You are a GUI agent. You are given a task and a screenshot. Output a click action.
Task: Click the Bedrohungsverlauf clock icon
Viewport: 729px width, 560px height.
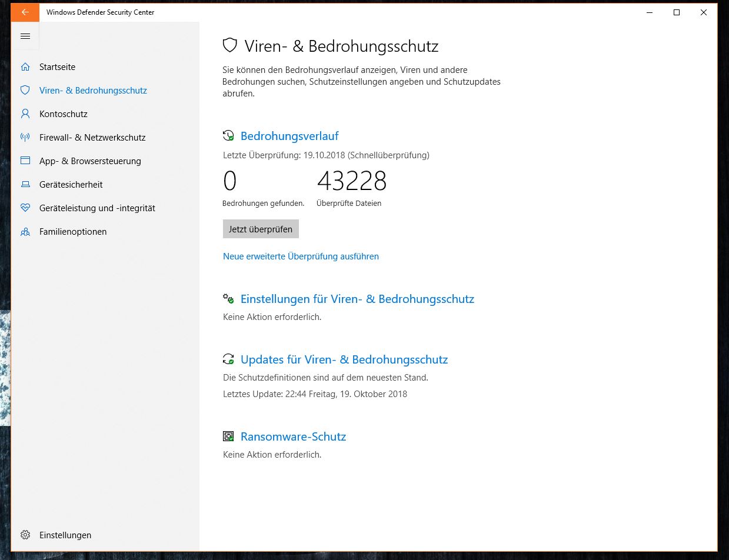(228, 136)
